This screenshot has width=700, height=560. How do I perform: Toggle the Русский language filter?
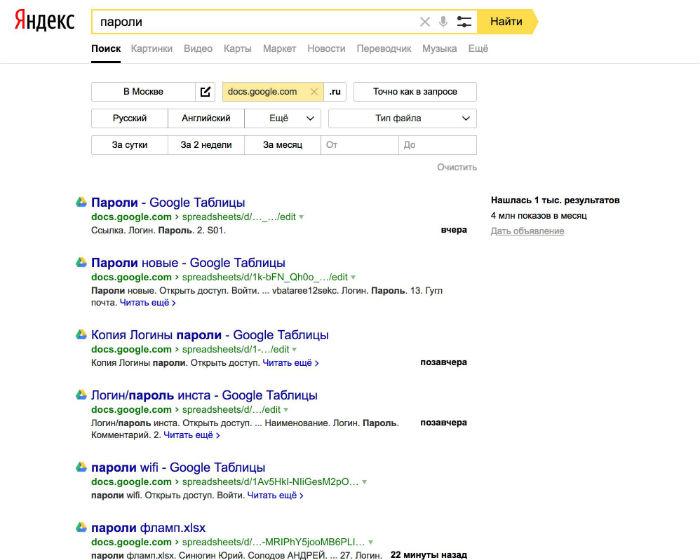click(x=130, y=118)
